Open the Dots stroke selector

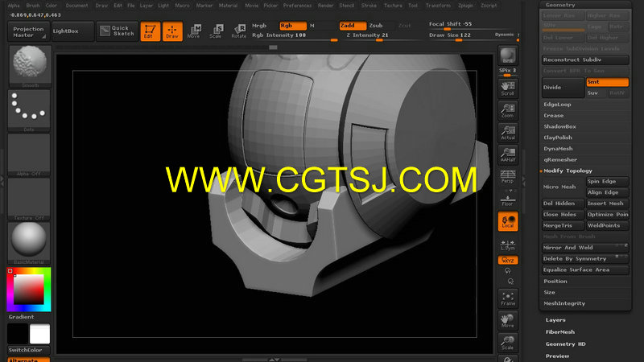tap(29, 111)
